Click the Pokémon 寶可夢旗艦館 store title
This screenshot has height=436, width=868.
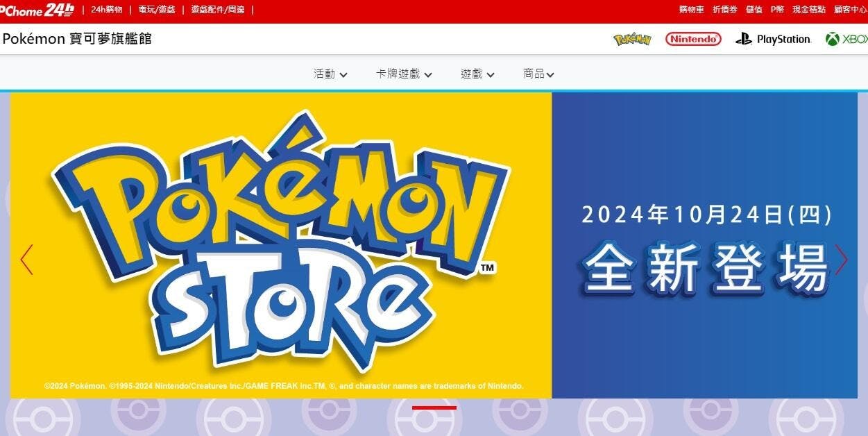(77, 39)
